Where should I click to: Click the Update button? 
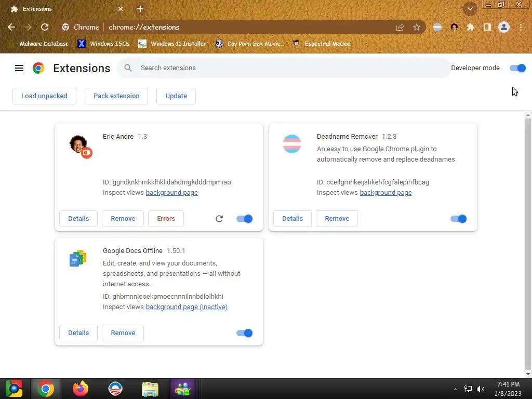pyautogui.click(x=176, y=96)
